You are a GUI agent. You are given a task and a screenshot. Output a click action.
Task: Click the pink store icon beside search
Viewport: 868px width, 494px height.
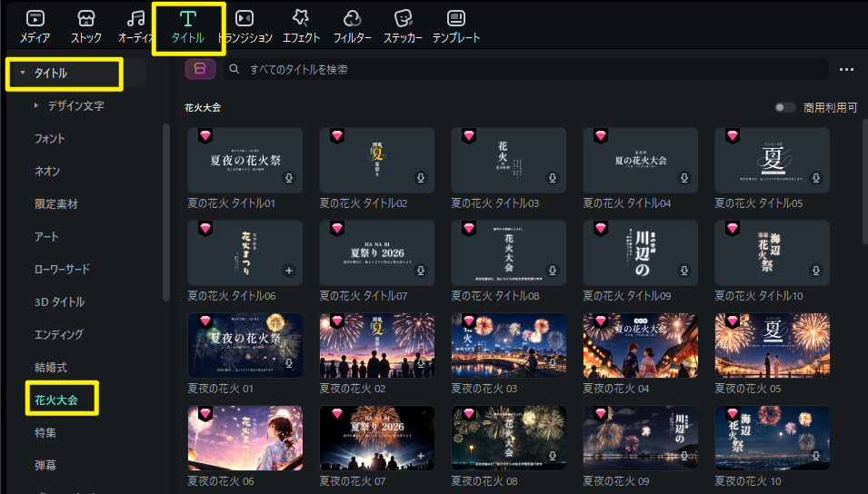pyautogui.click(x=200, y=69)
